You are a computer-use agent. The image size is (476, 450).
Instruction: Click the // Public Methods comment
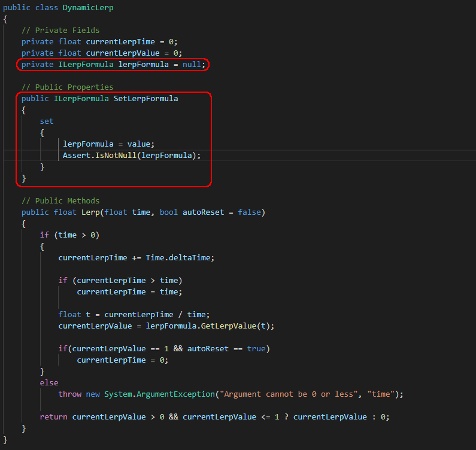[x=60, y=201]
